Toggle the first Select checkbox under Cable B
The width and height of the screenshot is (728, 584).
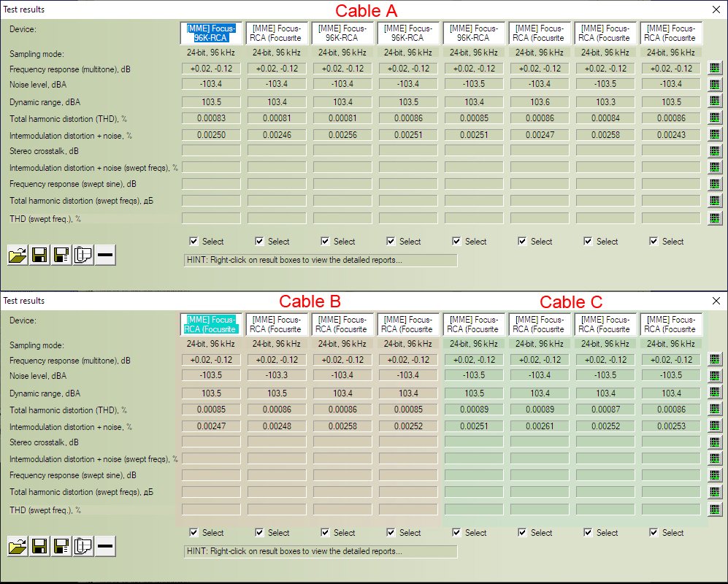coord(194,533)
